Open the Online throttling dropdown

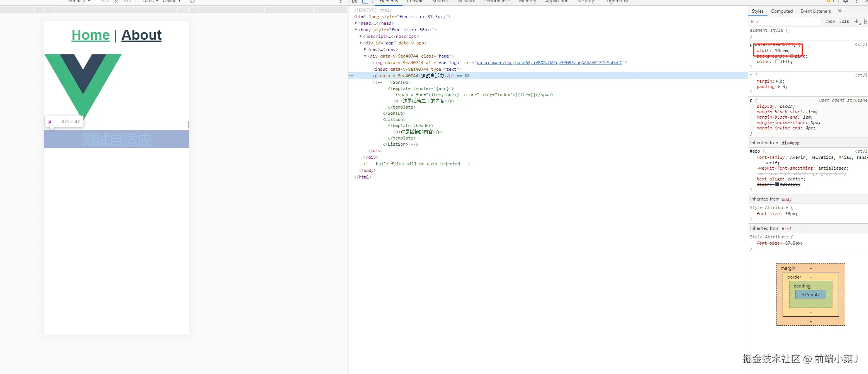coord(172,1)
